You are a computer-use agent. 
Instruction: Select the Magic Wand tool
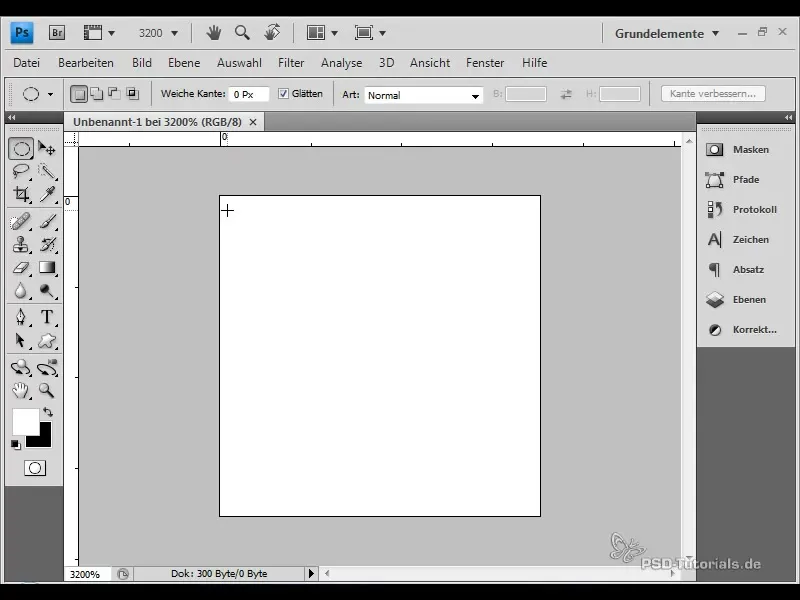coord(47,171)
